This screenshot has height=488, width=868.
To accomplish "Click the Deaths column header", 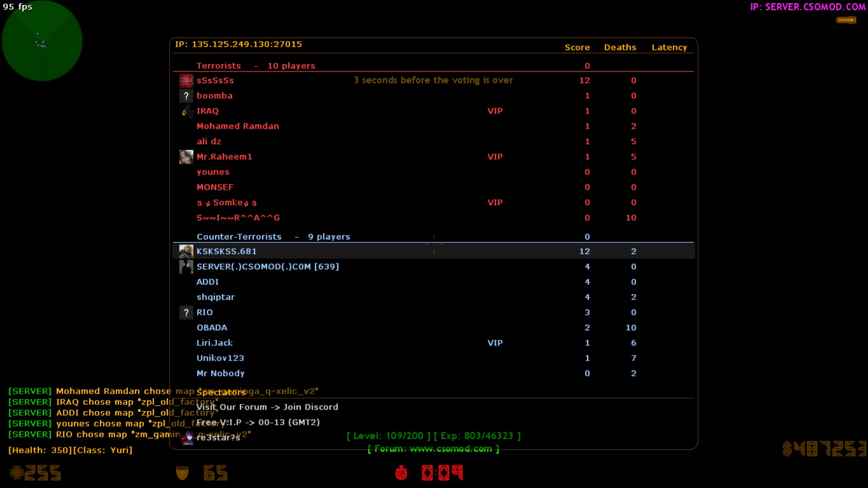I will pyautogui.click(x=620, y=47).
